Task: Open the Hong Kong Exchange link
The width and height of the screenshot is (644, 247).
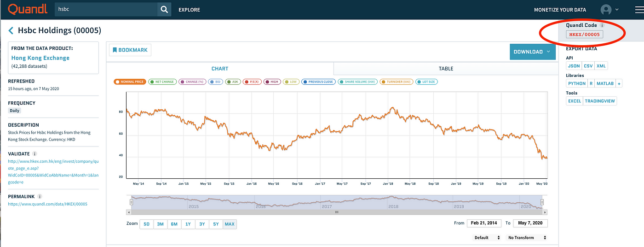Action: (x=40, y=58)
